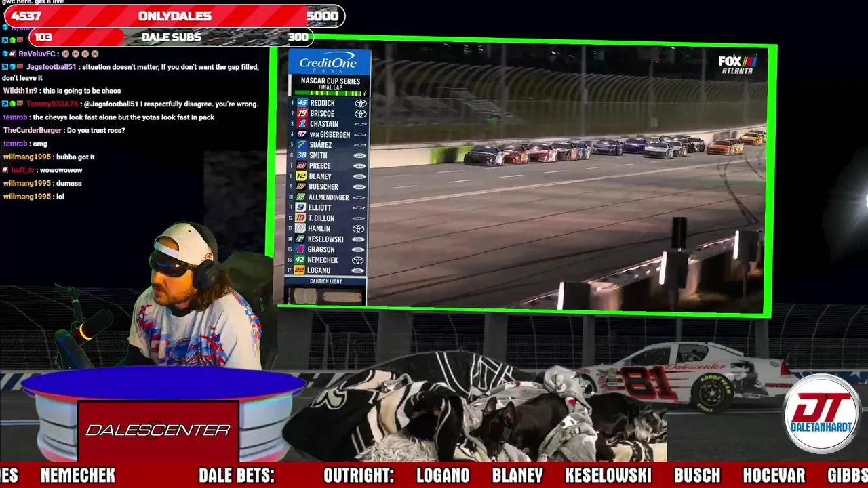Click the Credit One Bank logo
The image size is (868, 488).
[x=329, y=62]
